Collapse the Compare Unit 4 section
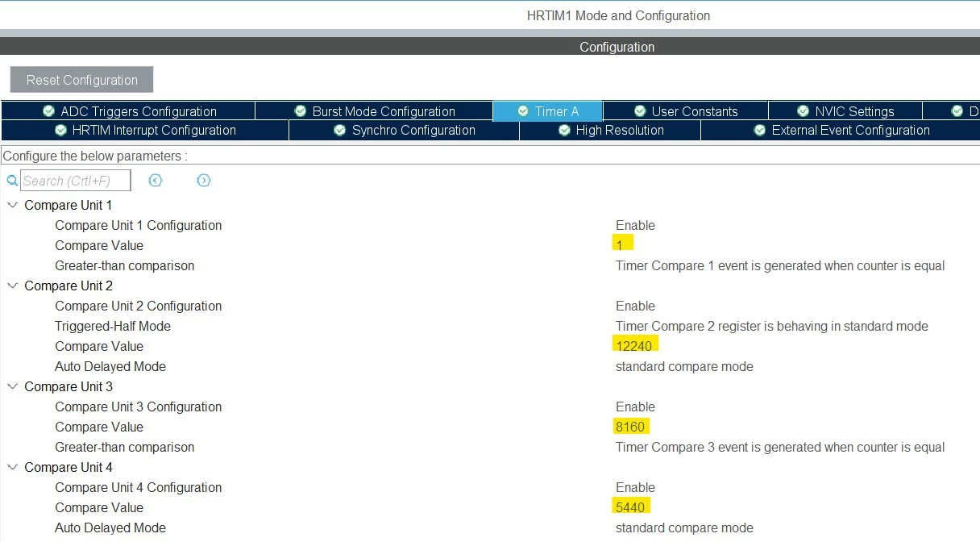The width and height of the screenshot is (980, 542). click(x=12, y=467)
